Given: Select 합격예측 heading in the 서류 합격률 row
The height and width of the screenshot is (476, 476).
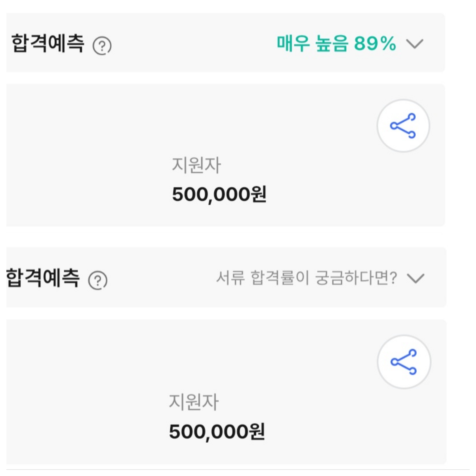Looking at the screenshot, I should (x=43, y=278).
